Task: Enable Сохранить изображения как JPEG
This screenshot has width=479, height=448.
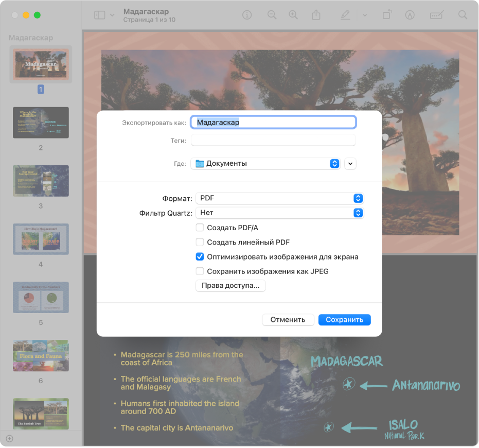Action: coord(200,271)
